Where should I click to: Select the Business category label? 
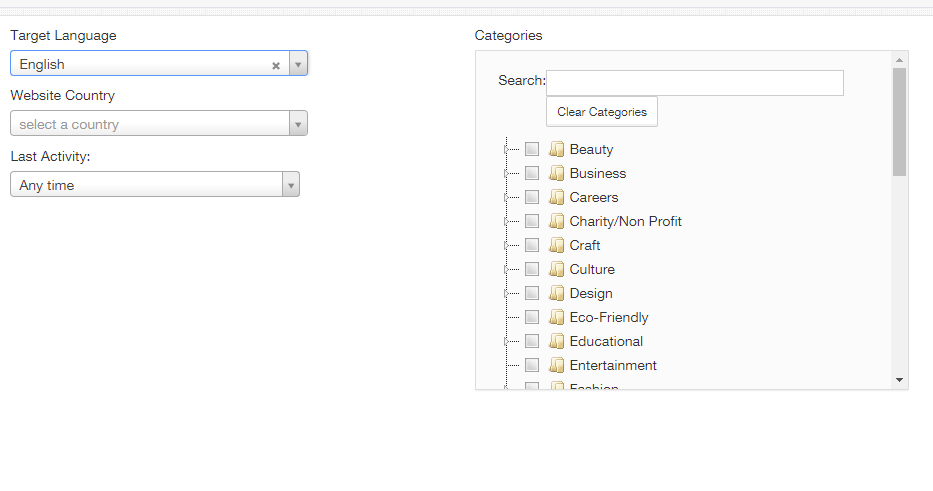click(x=597, y=173)
